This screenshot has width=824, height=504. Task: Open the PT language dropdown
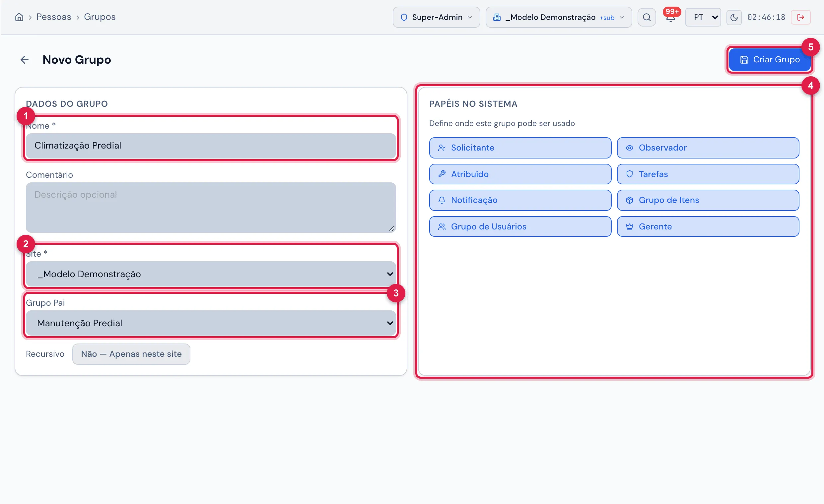(703, 17)
